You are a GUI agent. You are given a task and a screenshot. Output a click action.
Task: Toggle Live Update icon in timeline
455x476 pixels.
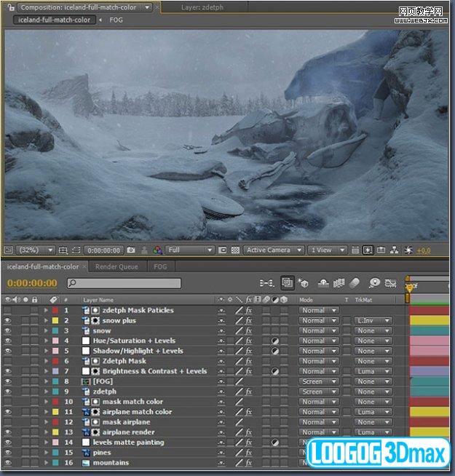(x=288, y=283)
